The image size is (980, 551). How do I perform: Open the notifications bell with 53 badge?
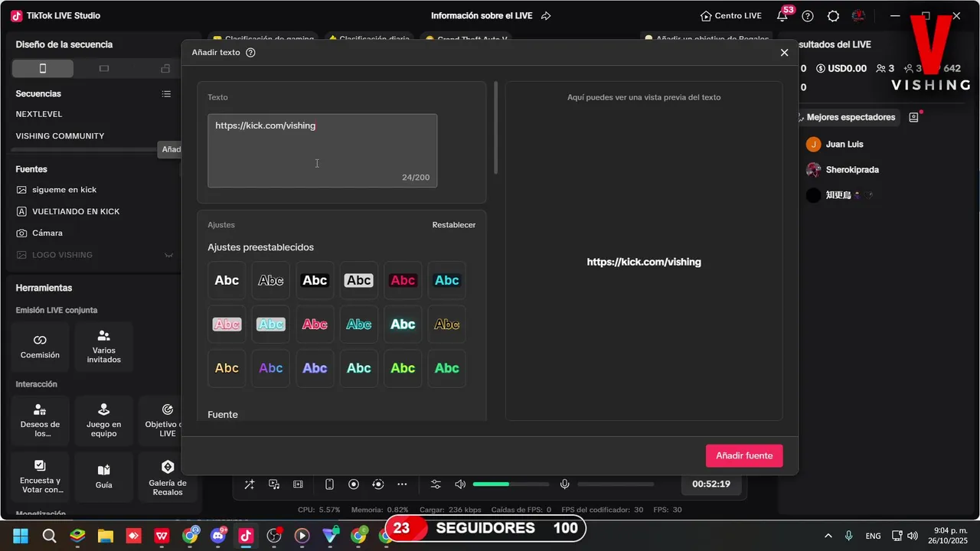point(782,15)
